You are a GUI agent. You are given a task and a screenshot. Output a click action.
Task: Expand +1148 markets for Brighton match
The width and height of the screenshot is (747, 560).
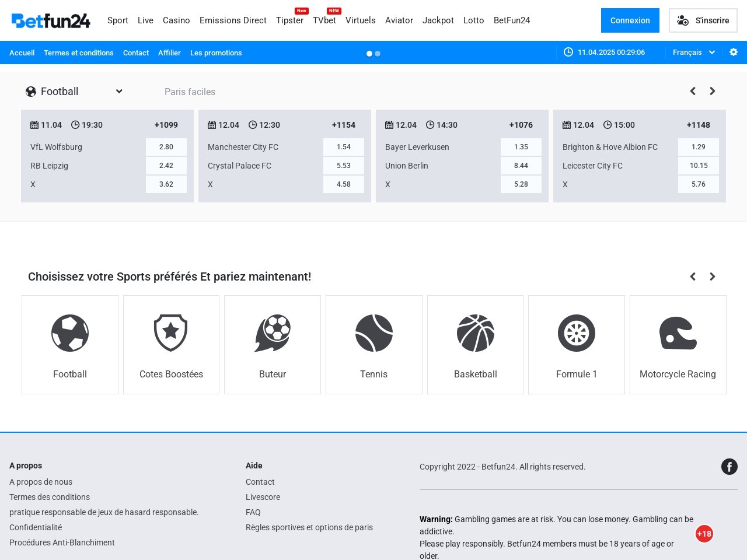click(x=699, y=125)
